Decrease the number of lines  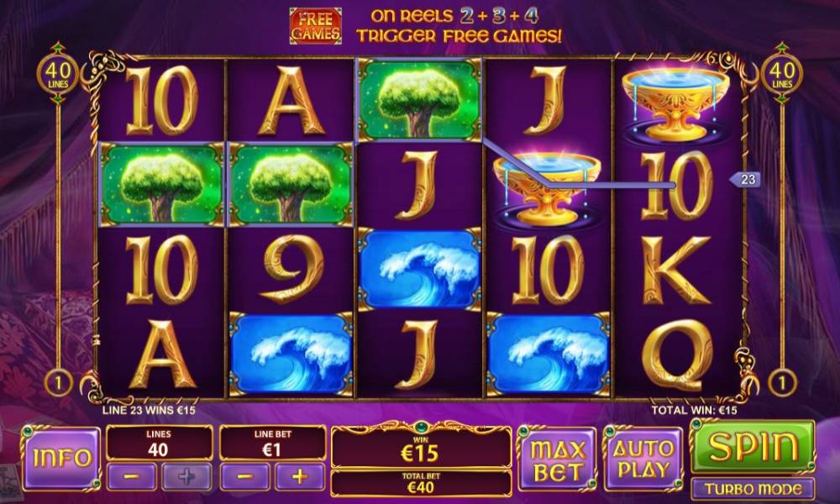pos(132,476)
